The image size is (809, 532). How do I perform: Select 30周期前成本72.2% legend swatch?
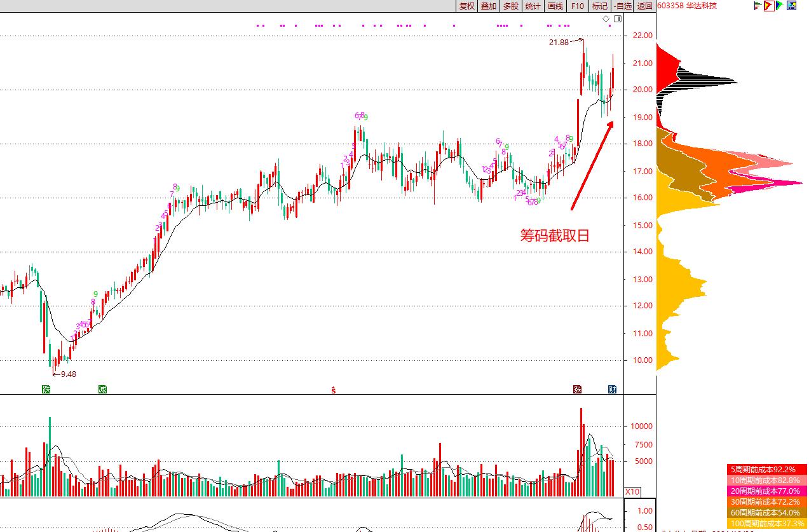click(x=766, y=501)
